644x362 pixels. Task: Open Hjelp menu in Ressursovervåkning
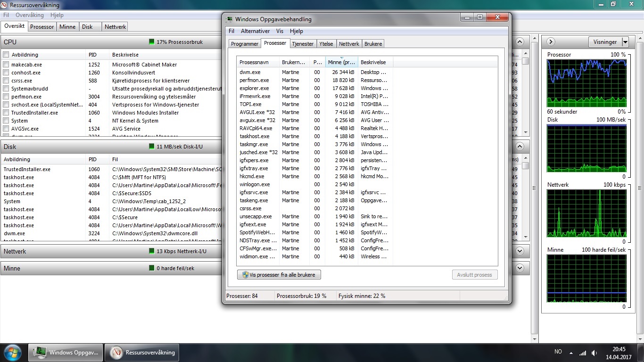[x=57, y=15]
